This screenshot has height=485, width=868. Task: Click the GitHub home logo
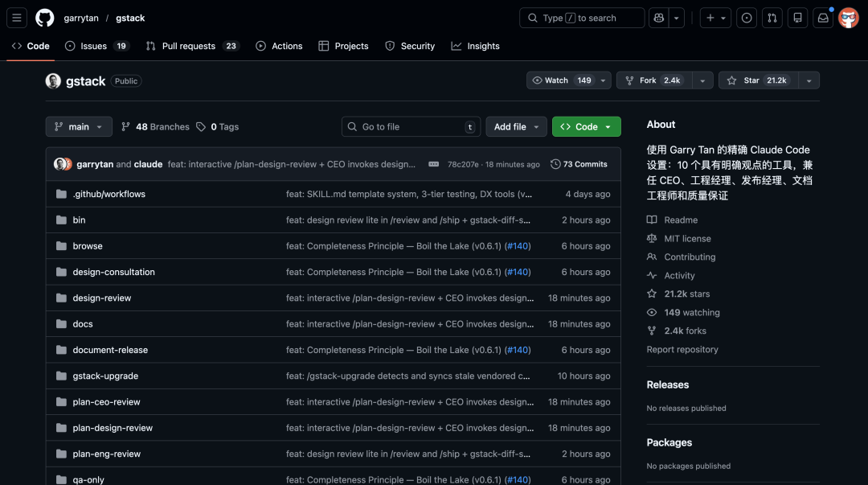(44, 17)
